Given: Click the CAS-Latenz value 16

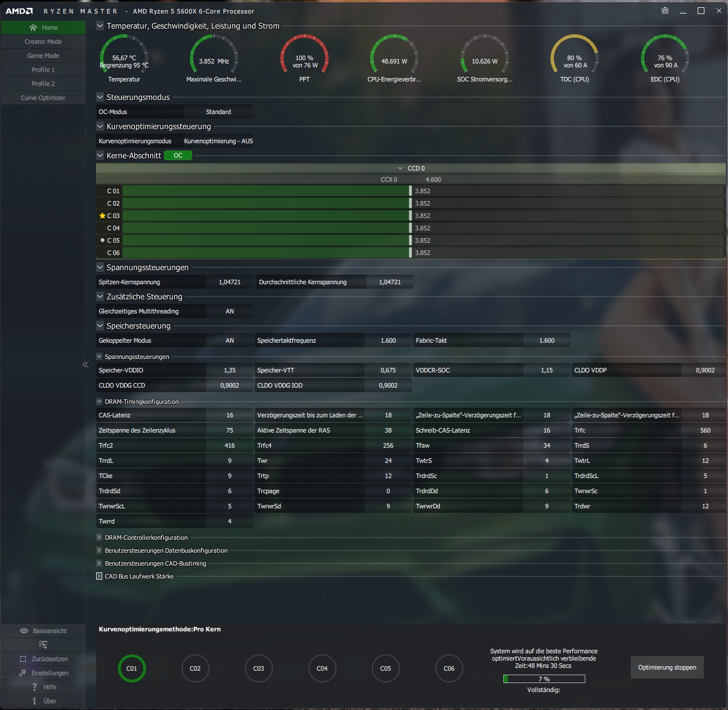Looking at the screenshot, I should 230,415.
